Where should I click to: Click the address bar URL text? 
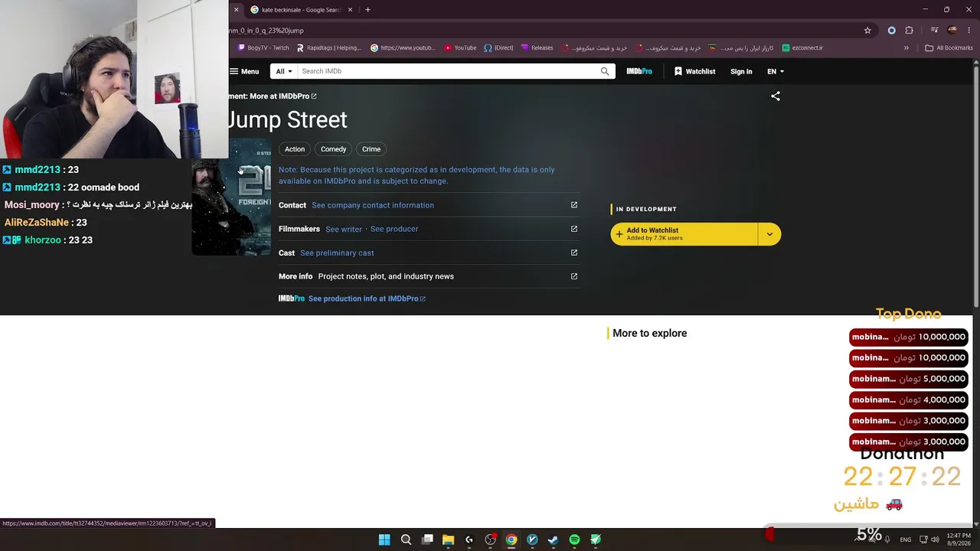(x=266, y=31)
